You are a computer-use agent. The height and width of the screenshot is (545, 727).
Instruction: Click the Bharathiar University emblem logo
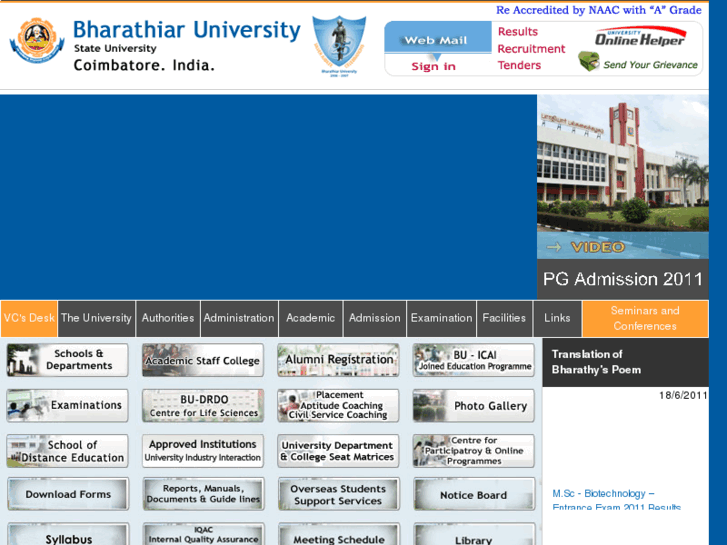[37, 41]
